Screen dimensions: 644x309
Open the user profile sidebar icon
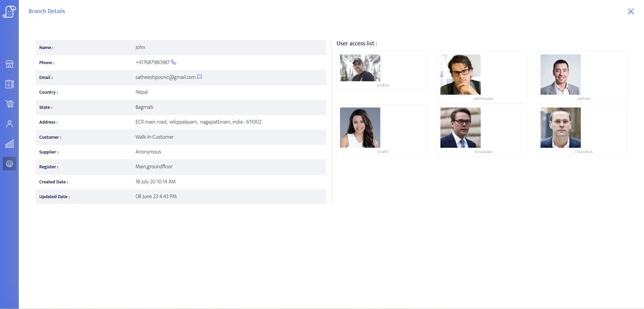pos(9,124)
